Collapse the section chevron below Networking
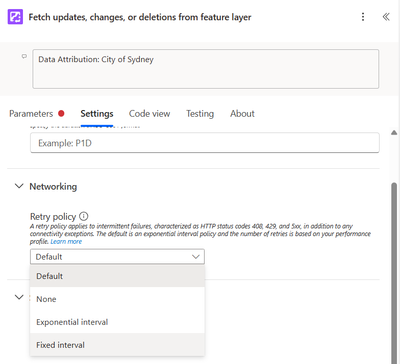 pos(19,297)
